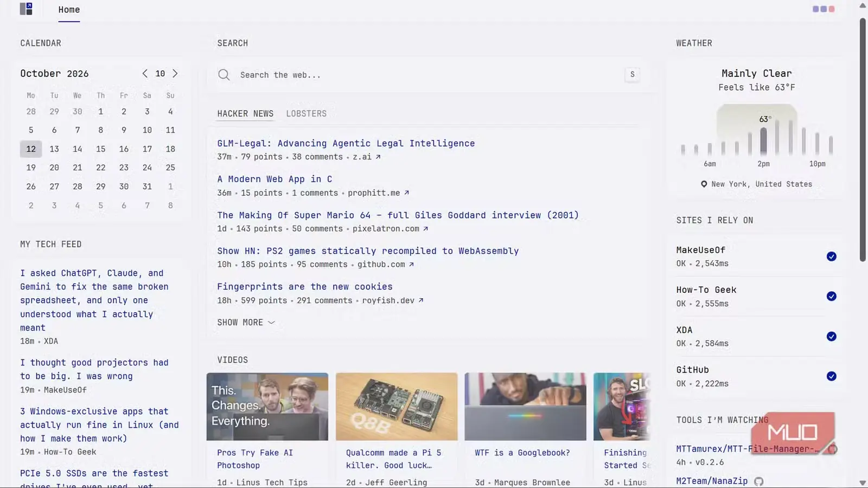Open good projectors article from MakeUseOf
The image size is (868, 488).
(94, 369)
